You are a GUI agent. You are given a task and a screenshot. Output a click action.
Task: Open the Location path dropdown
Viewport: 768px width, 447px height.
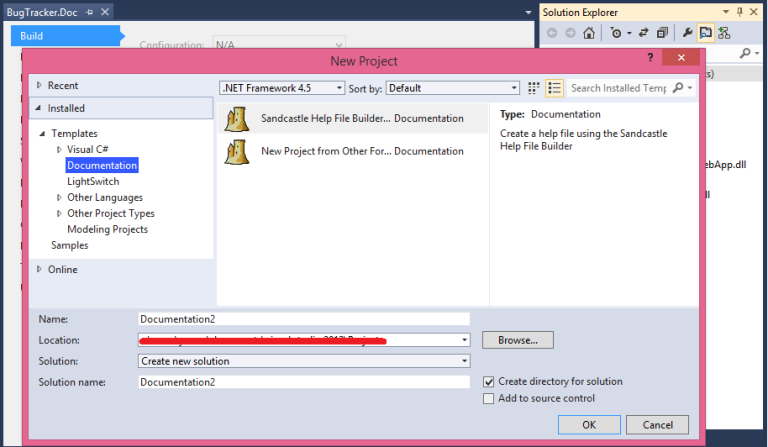pos(464,340)
